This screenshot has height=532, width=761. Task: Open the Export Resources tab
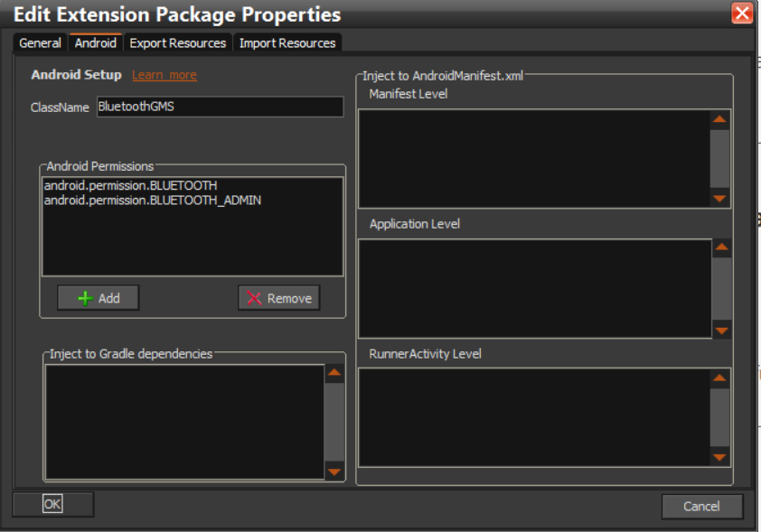(x=177, y=43)
